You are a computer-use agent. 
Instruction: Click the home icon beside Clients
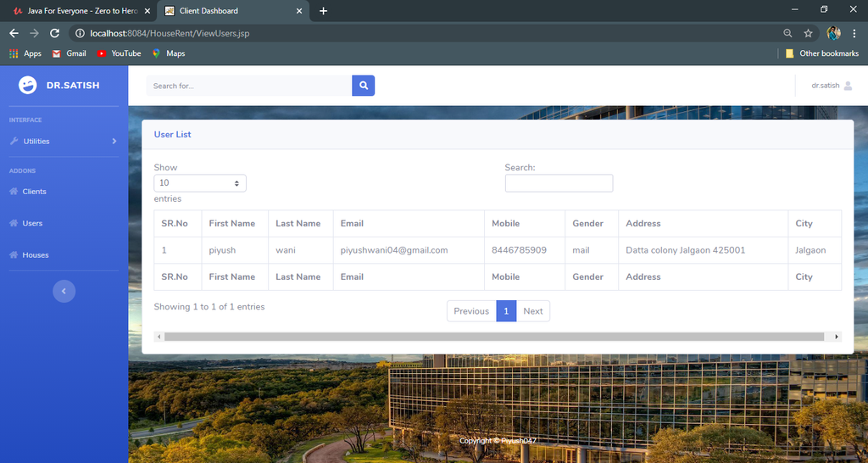point(14,191)
